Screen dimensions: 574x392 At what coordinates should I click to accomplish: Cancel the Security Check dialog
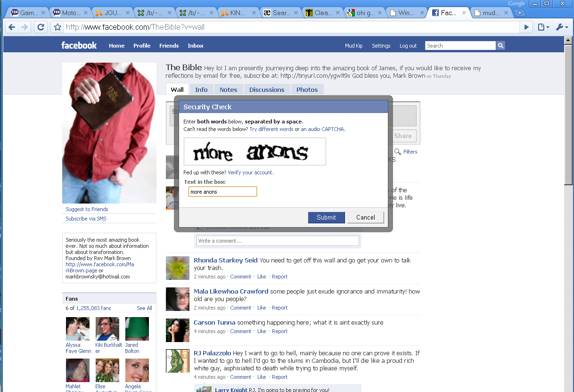coord(366,217)
